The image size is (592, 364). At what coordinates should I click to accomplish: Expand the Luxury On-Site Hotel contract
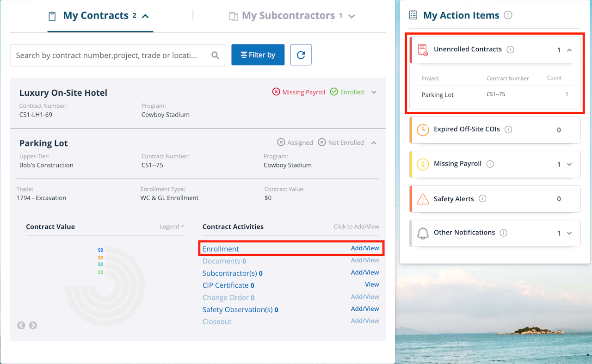374,92
